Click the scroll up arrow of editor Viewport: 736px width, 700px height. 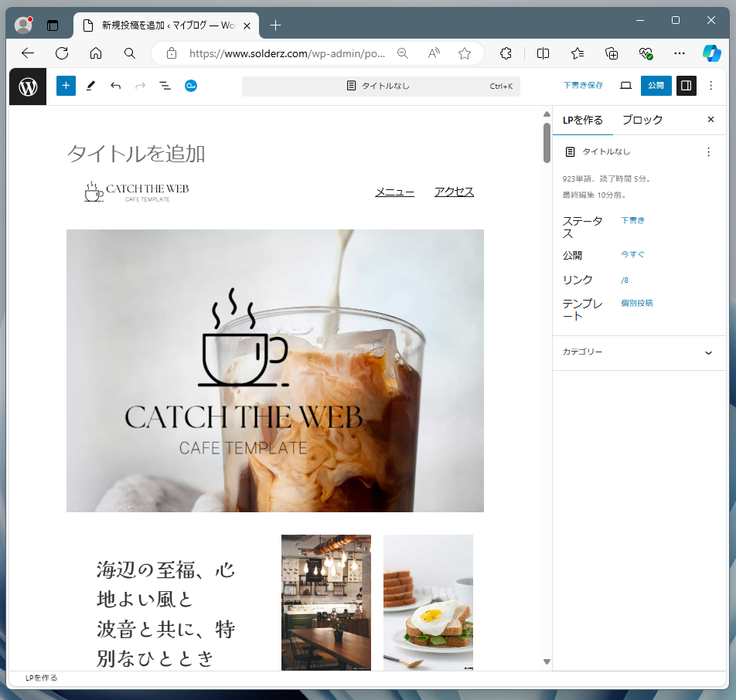[x=547, y=114]
